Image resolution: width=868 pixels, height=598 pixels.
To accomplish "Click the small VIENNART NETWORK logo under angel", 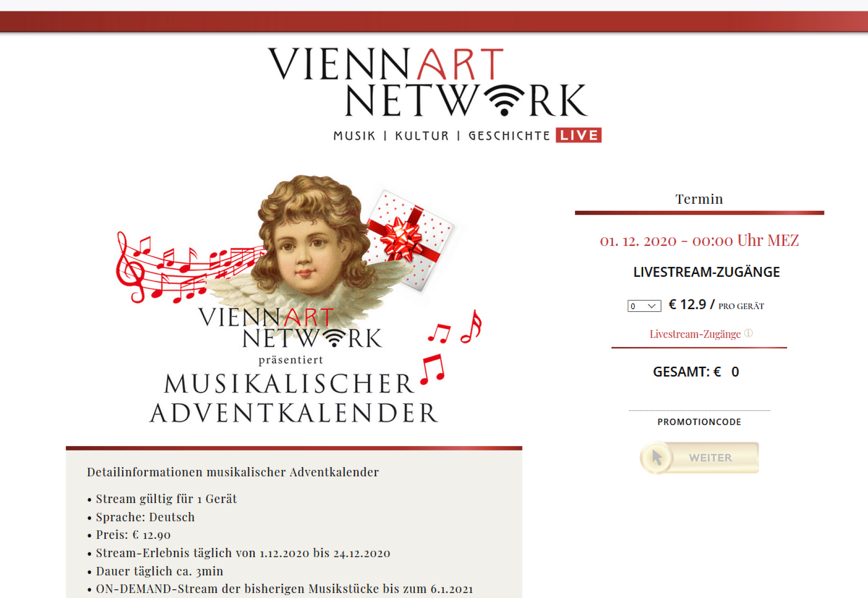I will click(x=290, y=327).
